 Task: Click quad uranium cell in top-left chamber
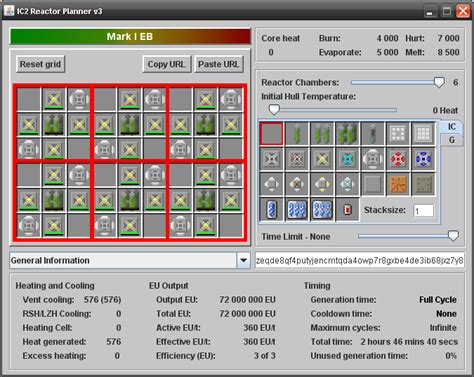click(x=54, y=124)
